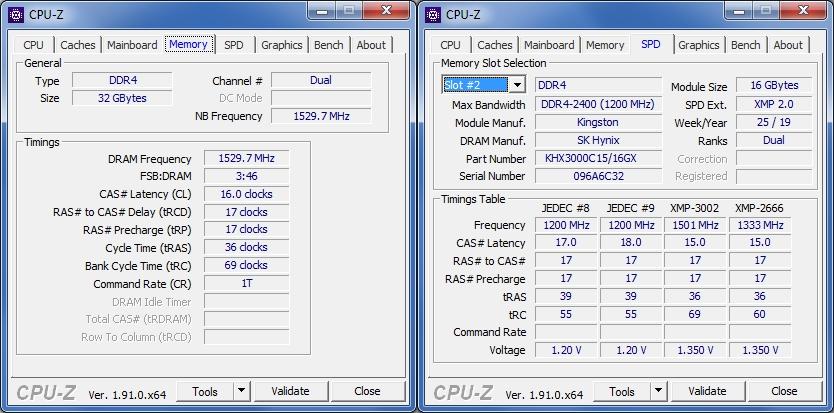This screenshot has width=834, height=413.
Task: Open Caches tab in right CPU-Z window
Action: [x=495, y=45]
